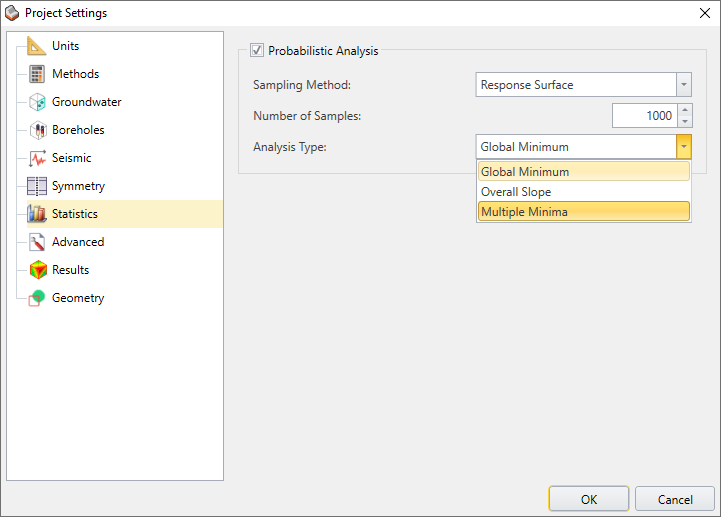Open the Geometry settings page
Image resolution: width=721 pixels, height=517 pixels.
click(78, 298)
